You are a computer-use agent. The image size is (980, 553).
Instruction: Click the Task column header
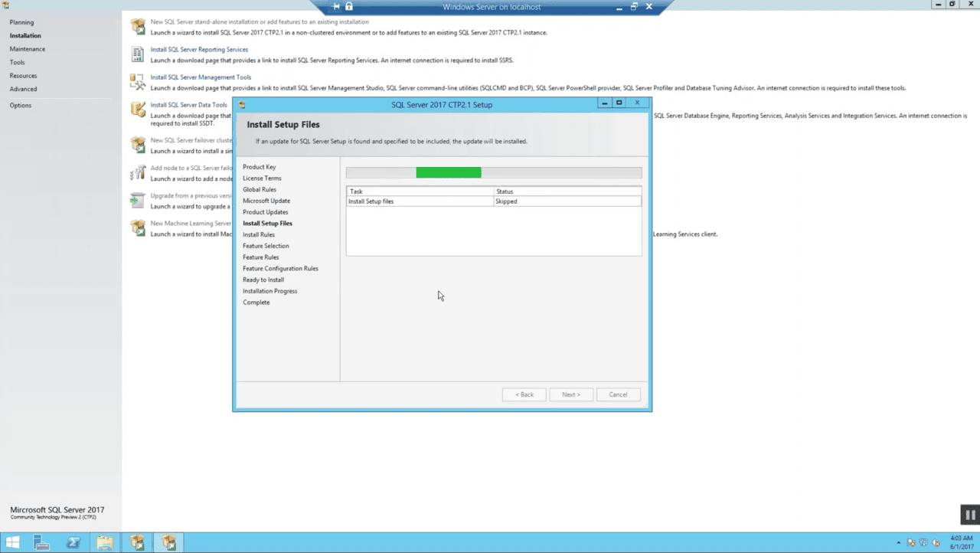pyautogui.click(x=420, y=191)
